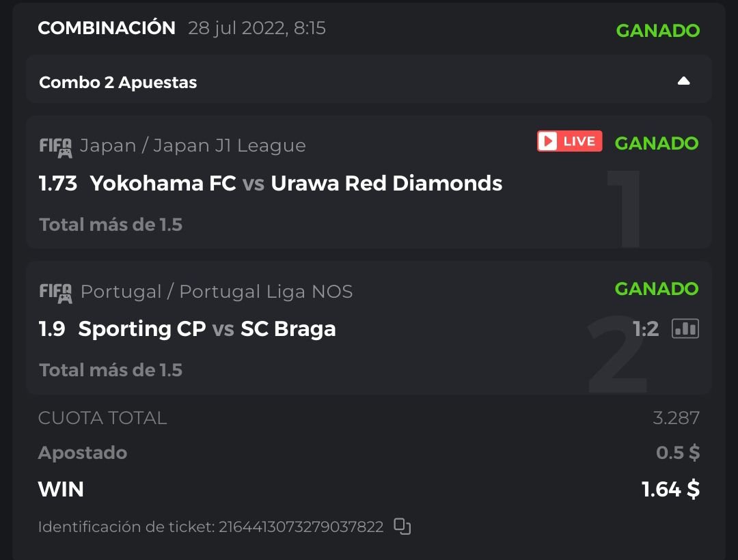The image size is (738, 560).
Task: Open Yokohama FC vs Urawa Red Diamonds match
Action: click(296, 183)
